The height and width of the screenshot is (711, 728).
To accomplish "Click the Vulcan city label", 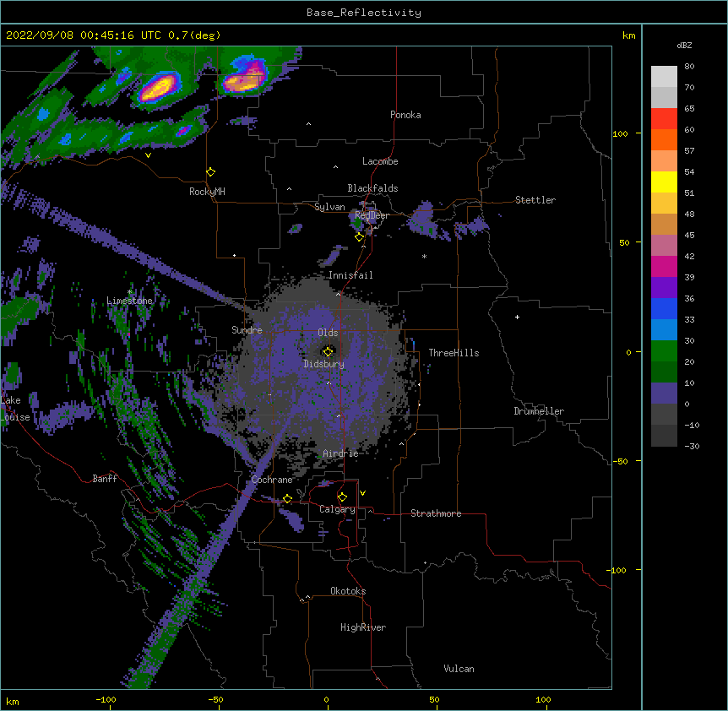I will [x=459, y=669].
